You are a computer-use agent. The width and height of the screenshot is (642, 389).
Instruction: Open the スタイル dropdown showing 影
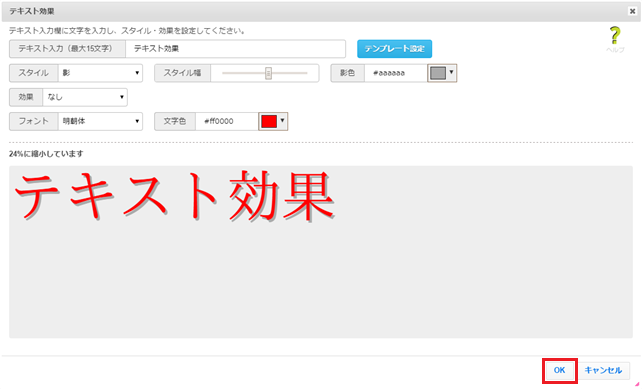pyautogui.click(x=100, y=73)
